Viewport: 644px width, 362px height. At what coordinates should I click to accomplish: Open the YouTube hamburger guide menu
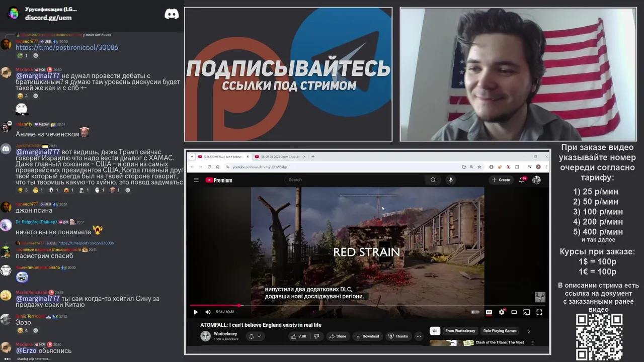[196, 180]
